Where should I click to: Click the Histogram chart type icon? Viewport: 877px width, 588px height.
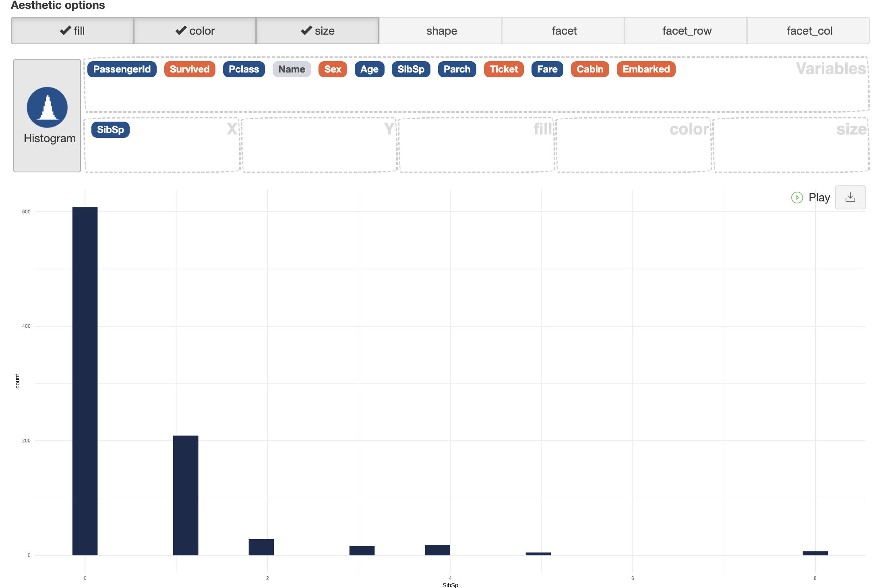pyautogui.click(x=47, y=108)
